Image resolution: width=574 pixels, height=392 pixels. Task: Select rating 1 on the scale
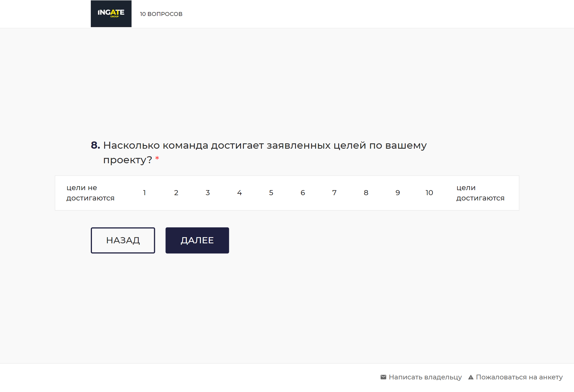tap(145, 193)
